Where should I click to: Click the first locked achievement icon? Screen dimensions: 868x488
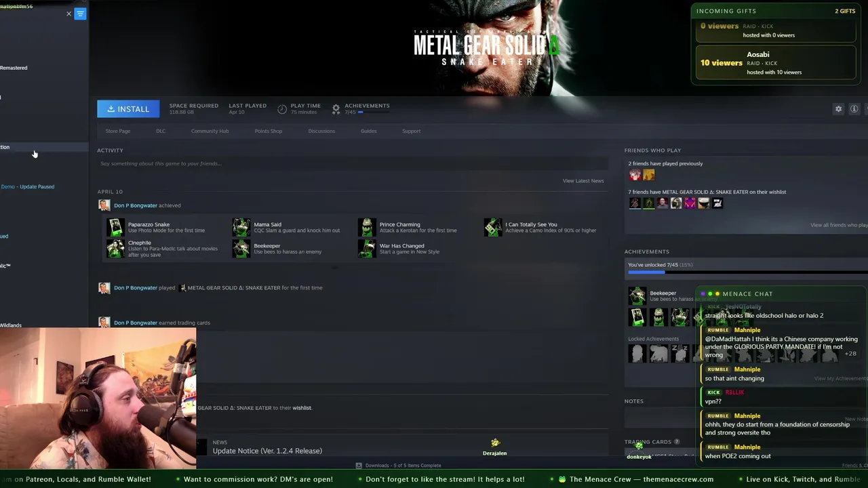pos(637,353)
